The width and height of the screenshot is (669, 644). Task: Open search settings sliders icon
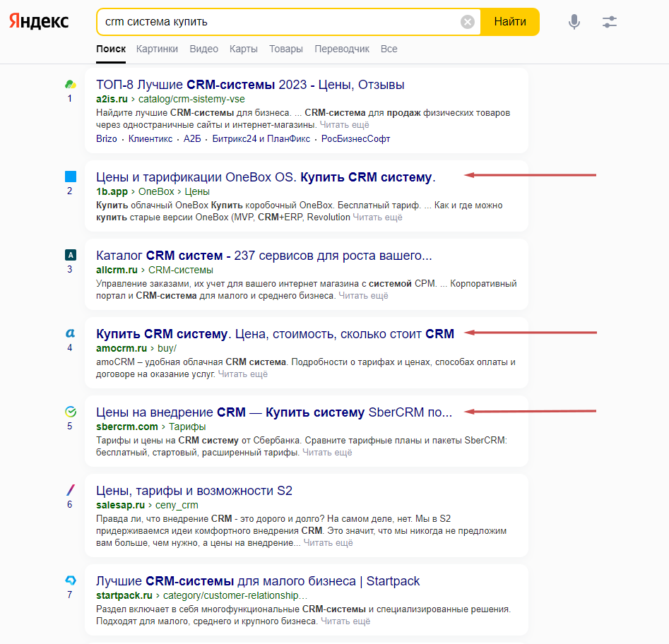pos(610,22)
